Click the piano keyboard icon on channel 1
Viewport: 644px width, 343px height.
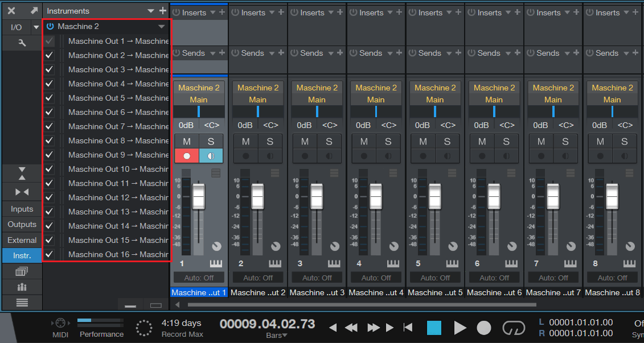(216, 263)
